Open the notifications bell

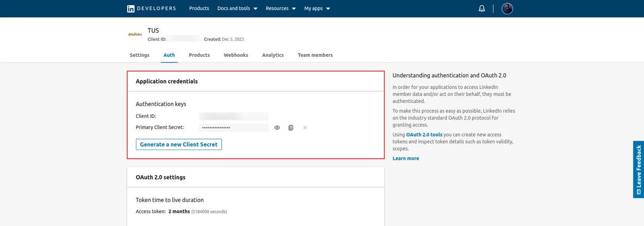482,8
